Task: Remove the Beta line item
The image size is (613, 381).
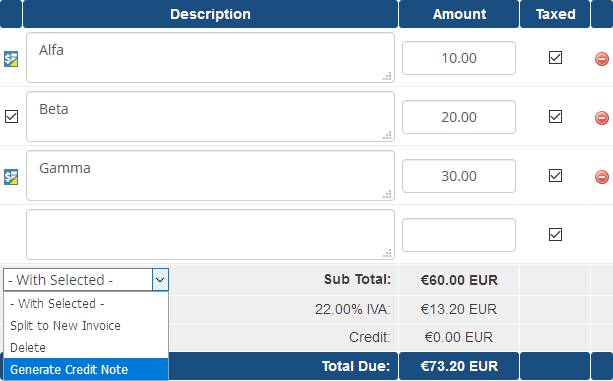Action: (x=602, y=118)
